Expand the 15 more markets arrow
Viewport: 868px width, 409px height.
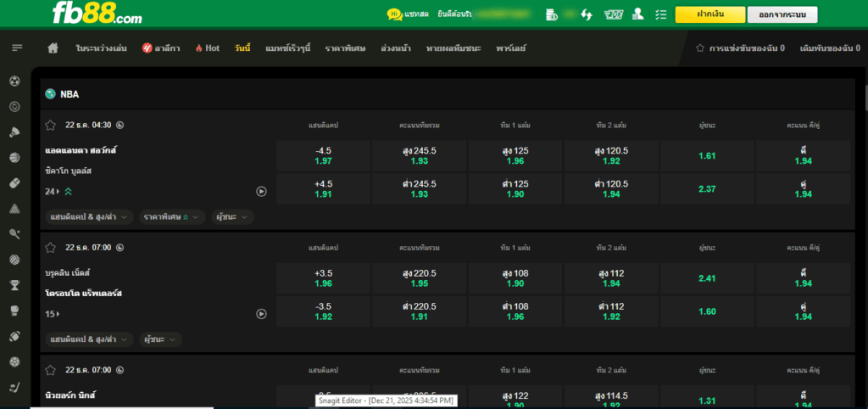pos(53,314)
